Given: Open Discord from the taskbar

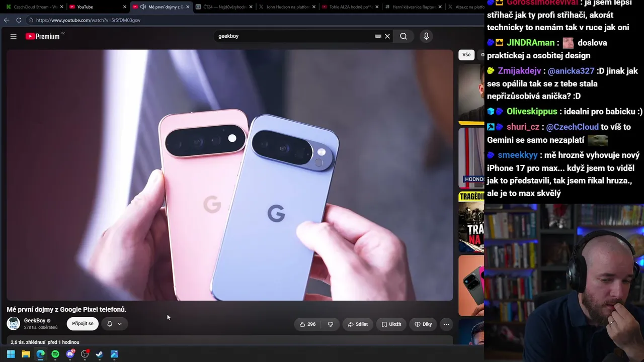Looking at the screenshot, I should pyautogui.click(x=70, y=354).
